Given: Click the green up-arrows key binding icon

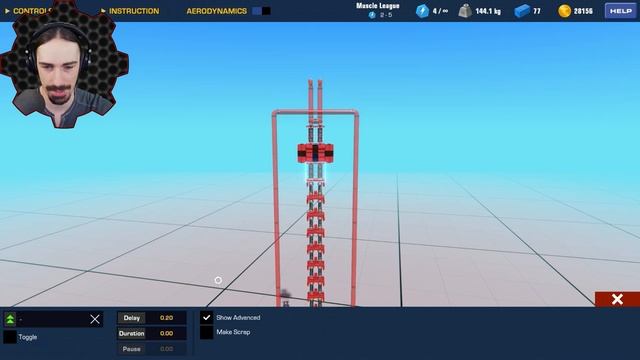Looking at the screenshot, I should tap(10, 319).
